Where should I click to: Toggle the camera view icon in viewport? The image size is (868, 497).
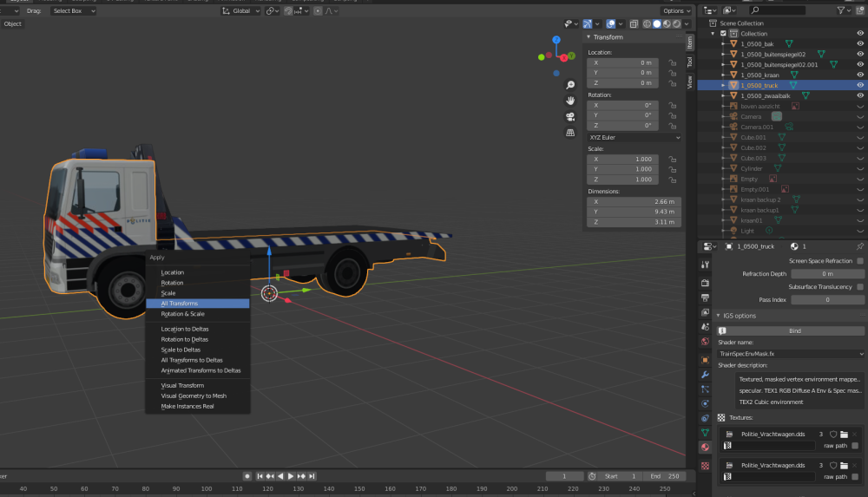pos(570,116)
